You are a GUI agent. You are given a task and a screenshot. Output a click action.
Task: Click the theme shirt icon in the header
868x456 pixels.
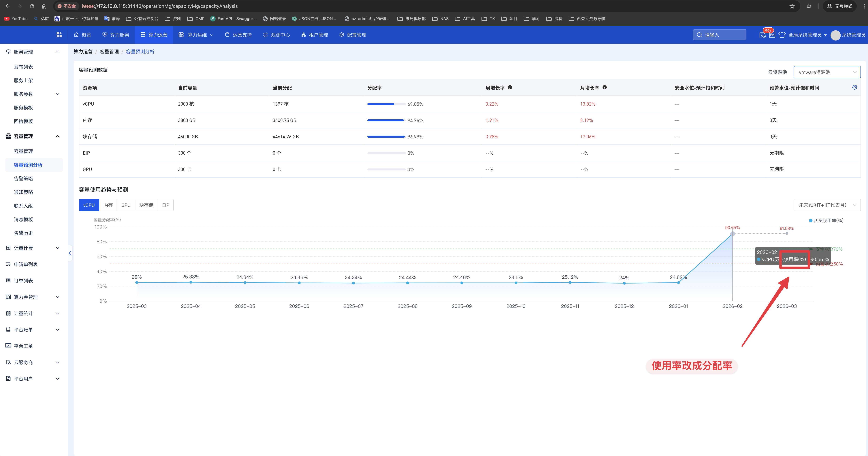coord(782,35)
